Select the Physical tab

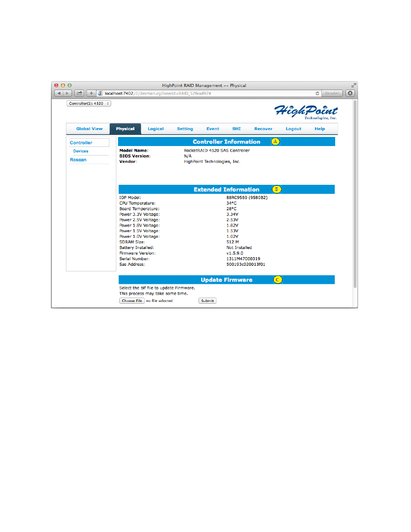(x=125, y=129)
